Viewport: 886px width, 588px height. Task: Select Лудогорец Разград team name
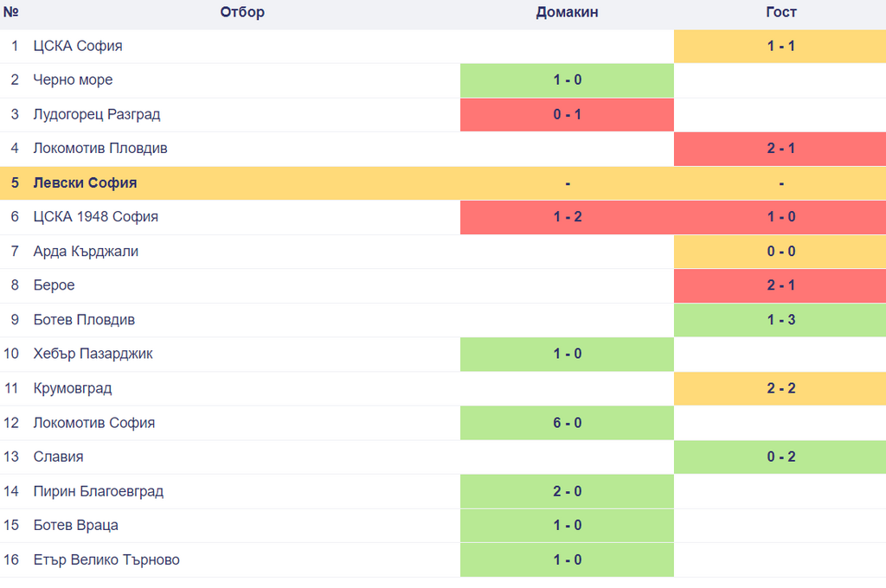(x=97, y=114)
